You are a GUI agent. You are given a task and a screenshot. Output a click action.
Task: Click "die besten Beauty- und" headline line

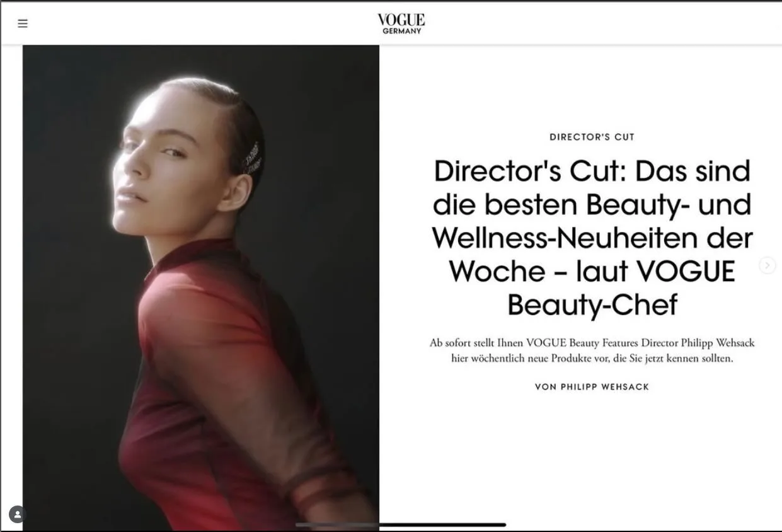pyautogui.click(x=592, y=205)
